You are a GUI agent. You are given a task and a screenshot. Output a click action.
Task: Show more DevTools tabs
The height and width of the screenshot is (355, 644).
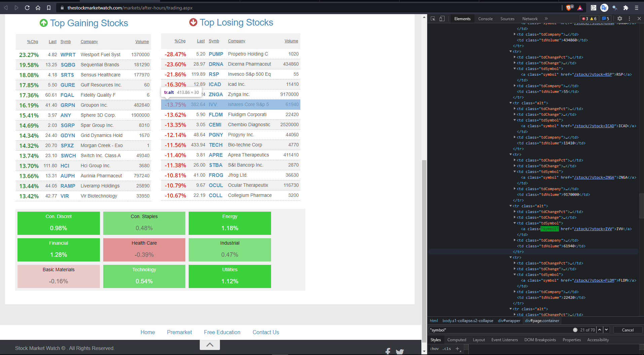[546, 19]
